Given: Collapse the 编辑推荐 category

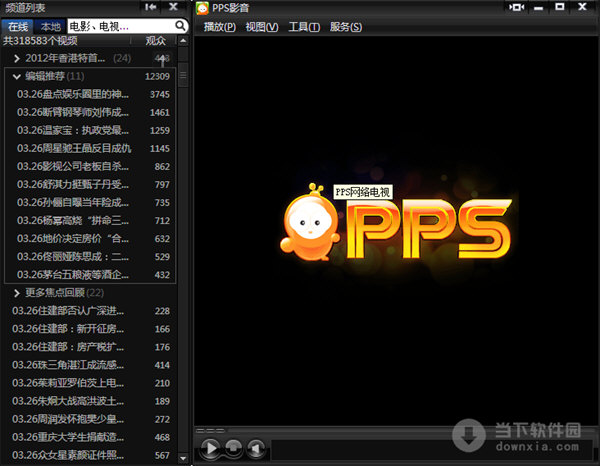Looking at the screenshot, I should point(17,76).
